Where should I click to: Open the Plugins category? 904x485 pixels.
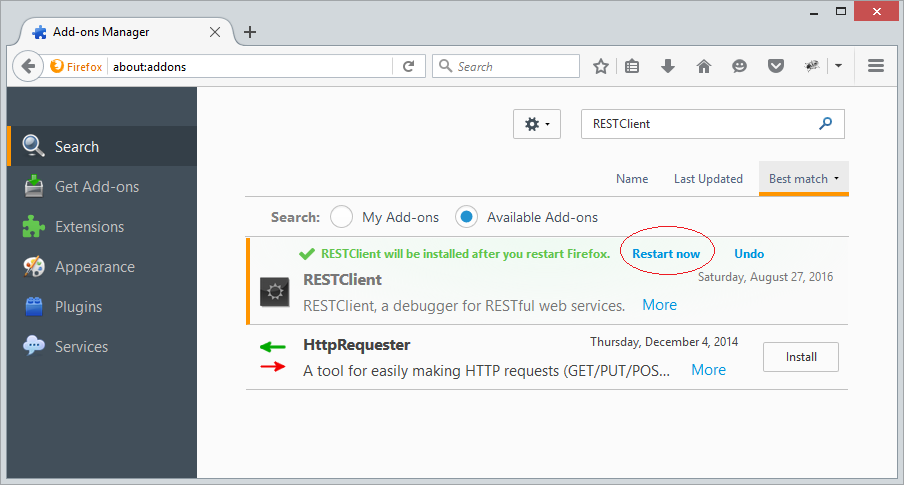[103, 307]
